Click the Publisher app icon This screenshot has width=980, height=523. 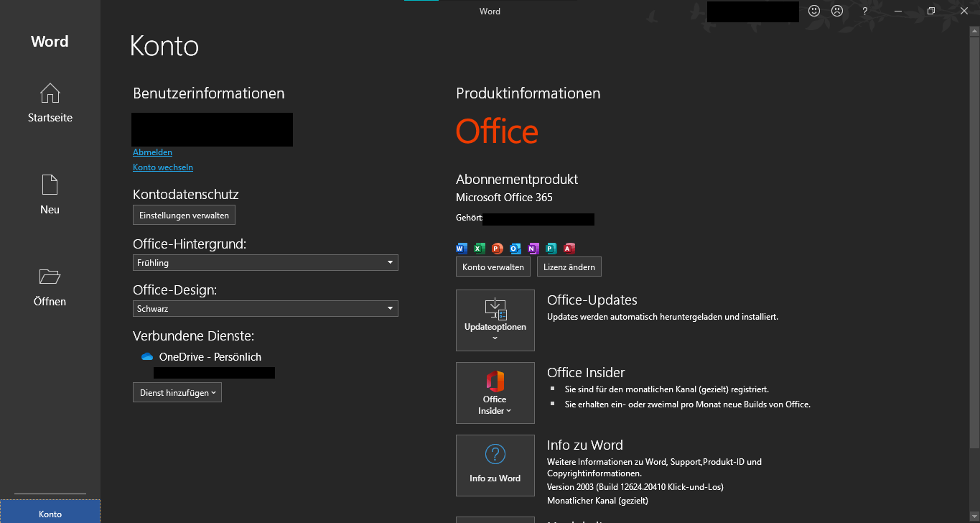click(551, 249)
